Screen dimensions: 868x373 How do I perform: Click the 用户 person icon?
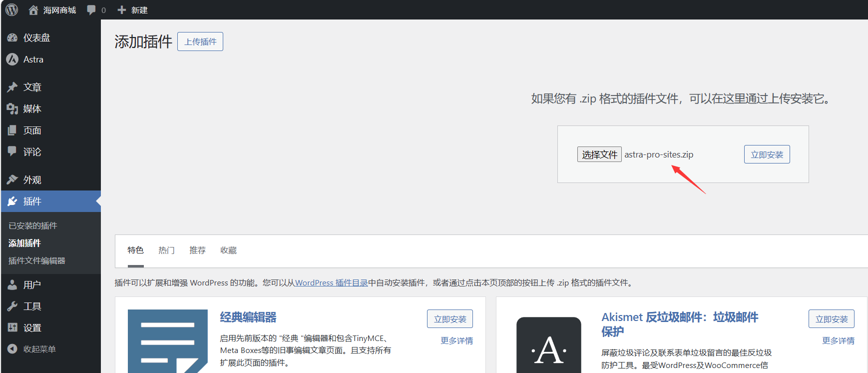tap(12, 284)
